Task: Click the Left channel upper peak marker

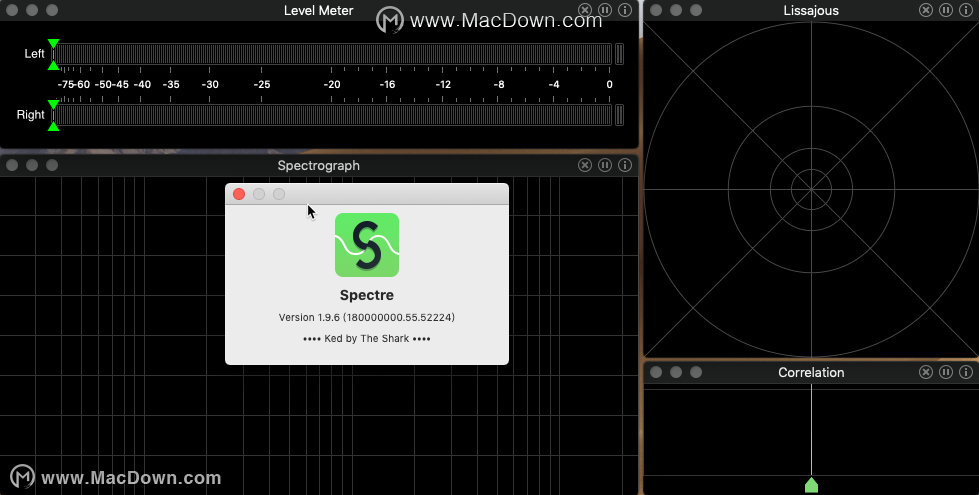Action: pyautogui.click(x=54, y=43)
